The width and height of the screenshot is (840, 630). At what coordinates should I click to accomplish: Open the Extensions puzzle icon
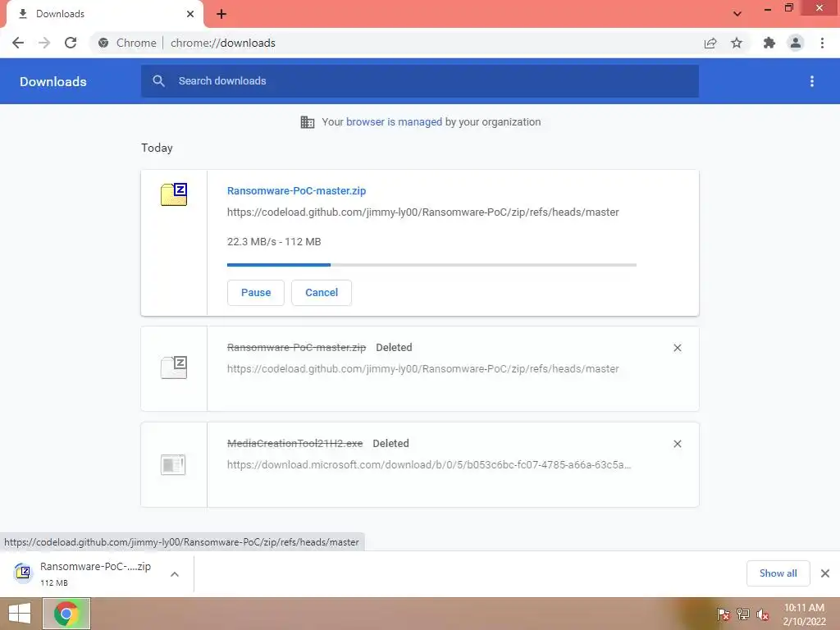[769, 43]
